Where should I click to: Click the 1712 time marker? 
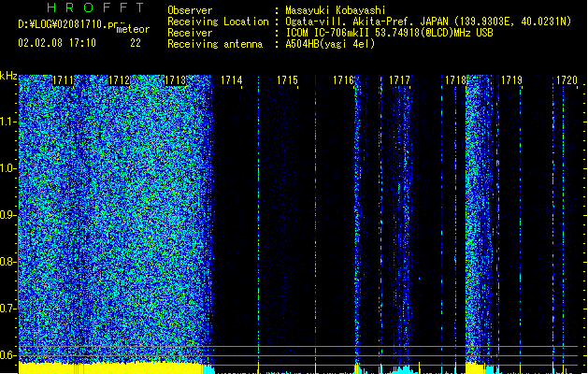coord(120,80)
